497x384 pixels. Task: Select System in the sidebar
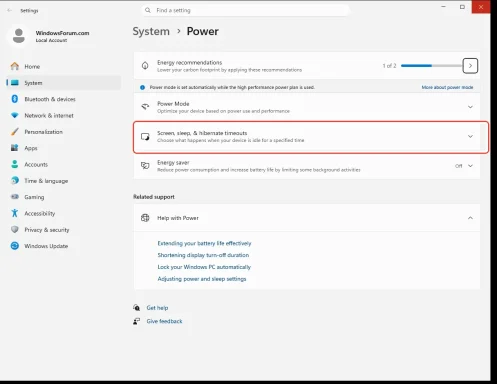(63, 83)
